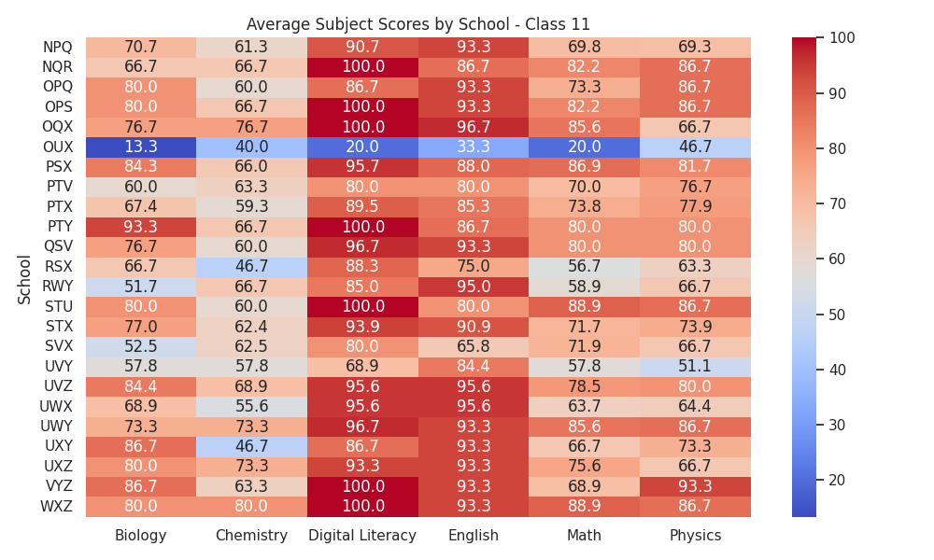Select the PTY Biology cell with 93.3
Image resolution: width=934 pixels, height=560 pixels.
[141, 227]
